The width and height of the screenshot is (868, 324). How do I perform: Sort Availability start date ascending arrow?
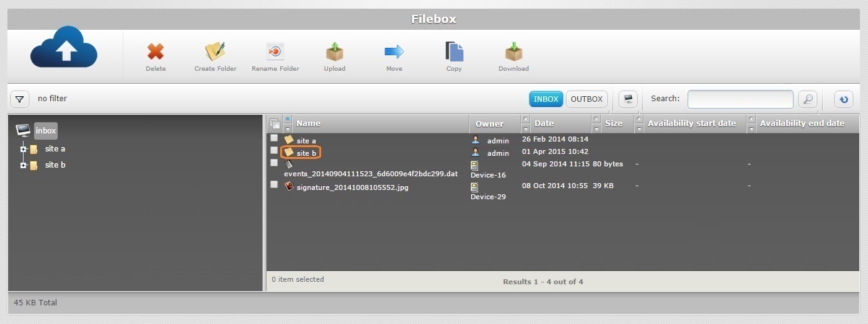tap(639, 119)
